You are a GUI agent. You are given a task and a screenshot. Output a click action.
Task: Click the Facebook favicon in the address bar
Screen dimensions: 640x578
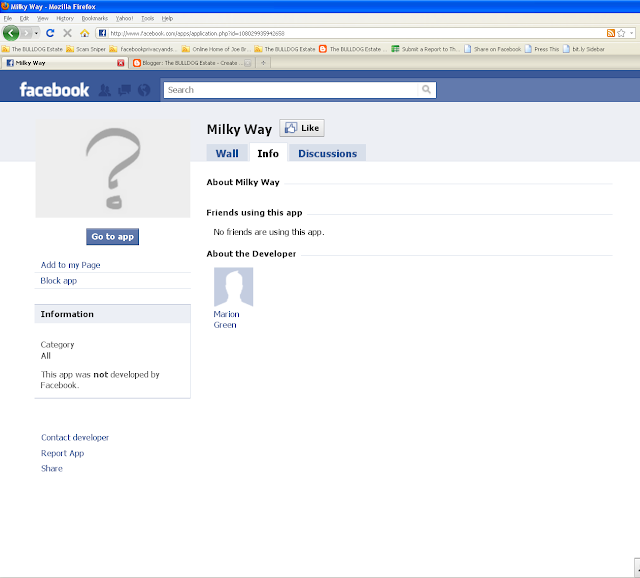click(x=102, y=33)
